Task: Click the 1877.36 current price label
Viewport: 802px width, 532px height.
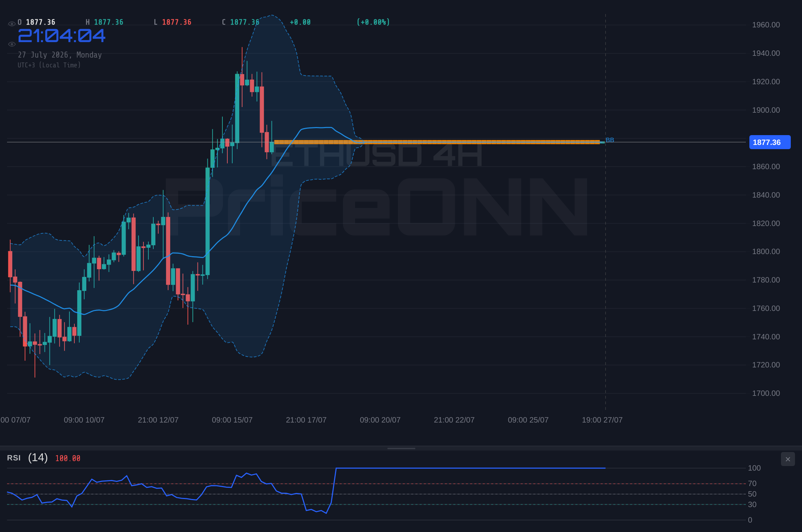Action: point(770,142)
